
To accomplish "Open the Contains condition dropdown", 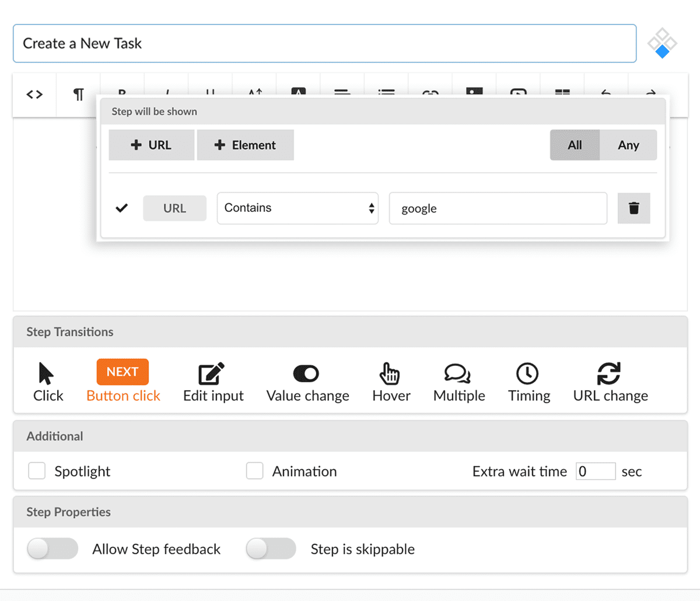I will tap(297, 208).
